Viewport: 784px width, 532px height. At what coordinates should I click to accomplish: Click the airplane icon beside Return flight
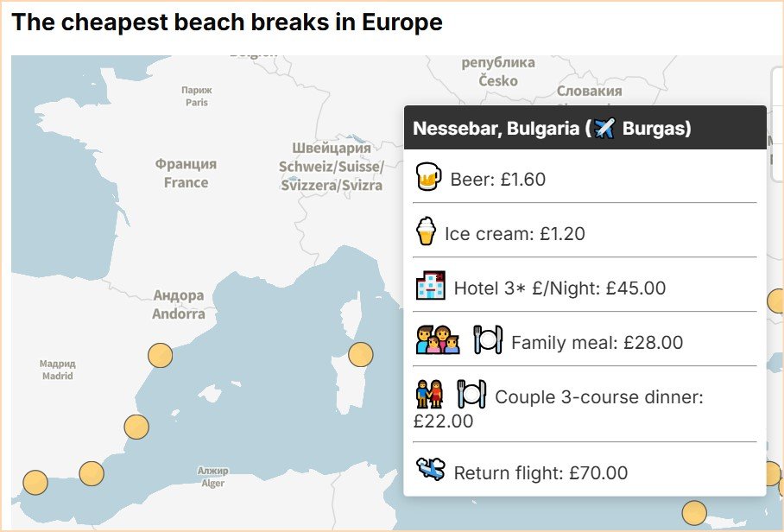430,471
